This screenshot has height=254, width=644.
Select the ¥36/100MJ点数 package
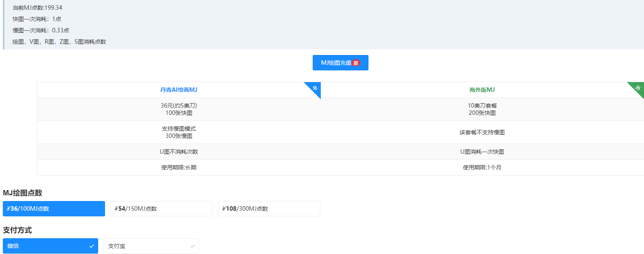pyautogui.click(x=54, y=209)
